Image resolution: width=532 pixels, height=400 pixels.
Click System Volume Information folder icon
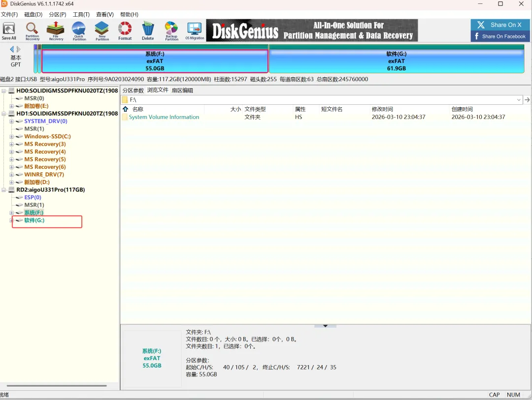tap(125, 117)
